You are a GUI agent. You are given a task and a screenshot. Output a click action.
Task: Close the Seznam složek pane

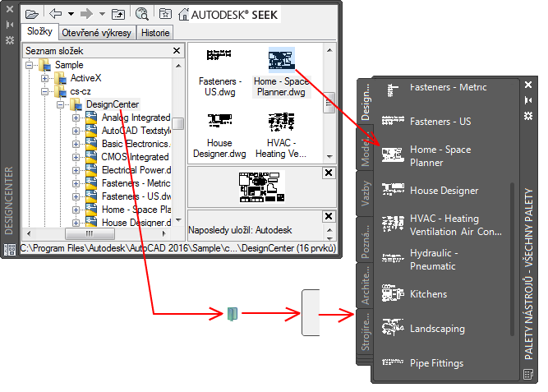(x=177, y=51)
